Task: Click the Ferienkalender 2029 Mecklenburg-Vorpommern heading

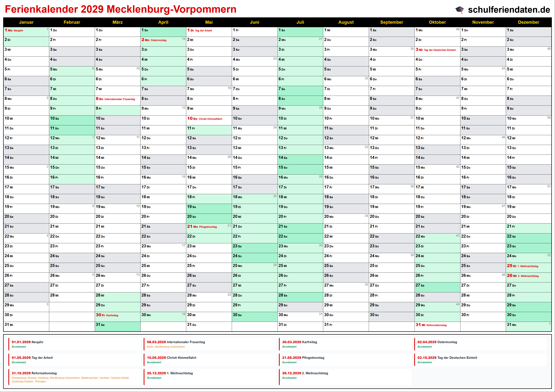Action: (121, 9)
